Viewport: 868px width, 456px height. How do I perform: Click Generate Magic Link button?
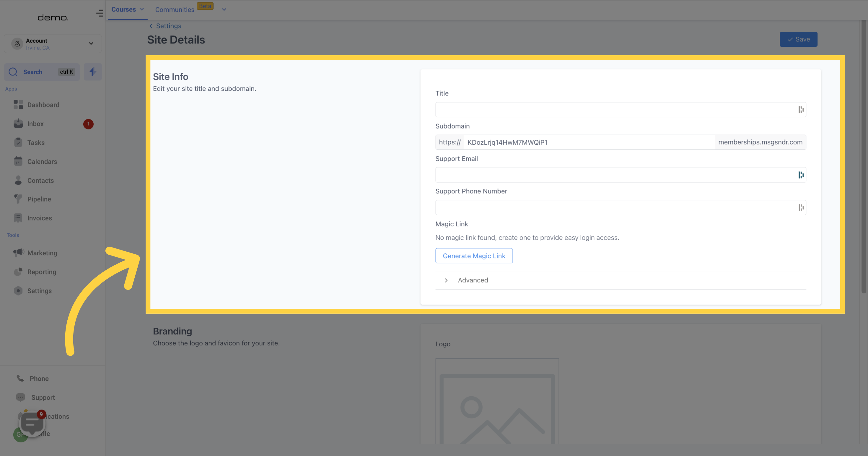474,255
